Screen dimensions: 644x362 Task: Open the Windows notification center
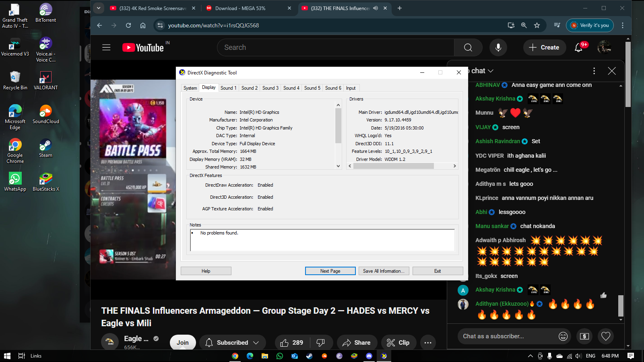pos(631,356)
